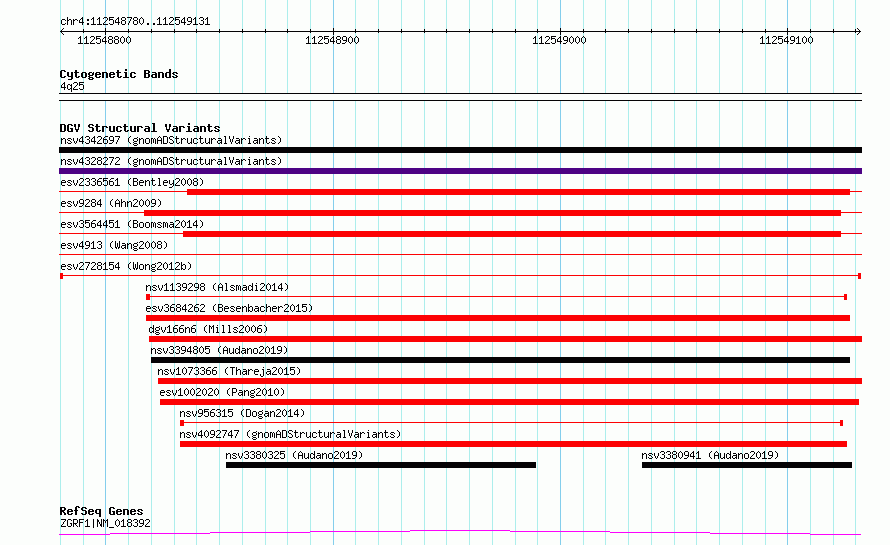Select variant label dgv166n6 (Mills2006)
Viewport: 890px width, 545px height.
[x=208, y=329]
